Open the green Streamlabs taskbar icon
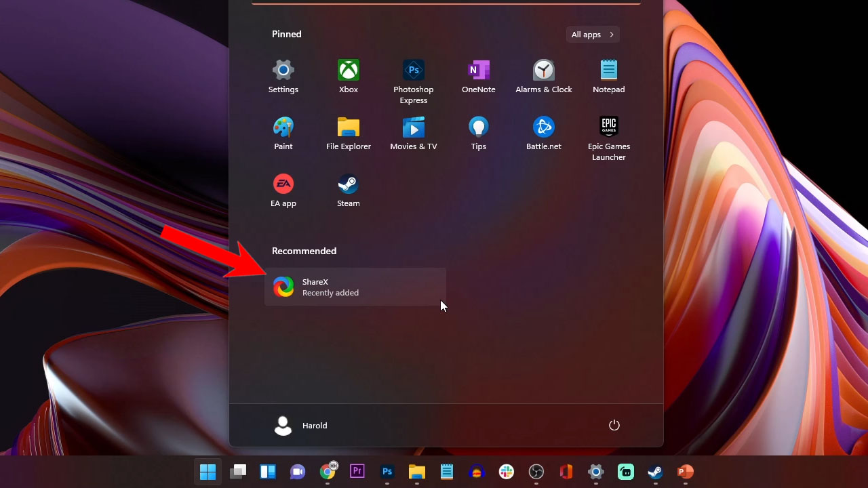The width and height of the screenshot is (868, 488). 626,472
